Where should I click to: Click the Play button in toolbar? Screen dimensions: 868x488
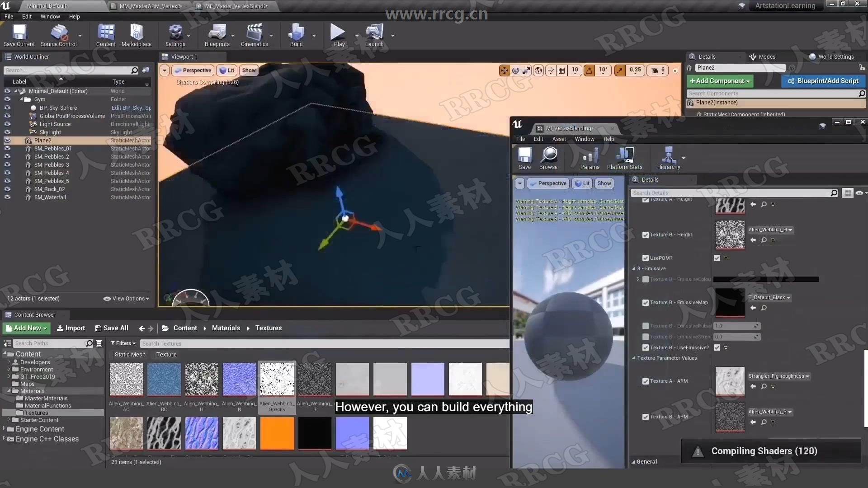point(339,36)
